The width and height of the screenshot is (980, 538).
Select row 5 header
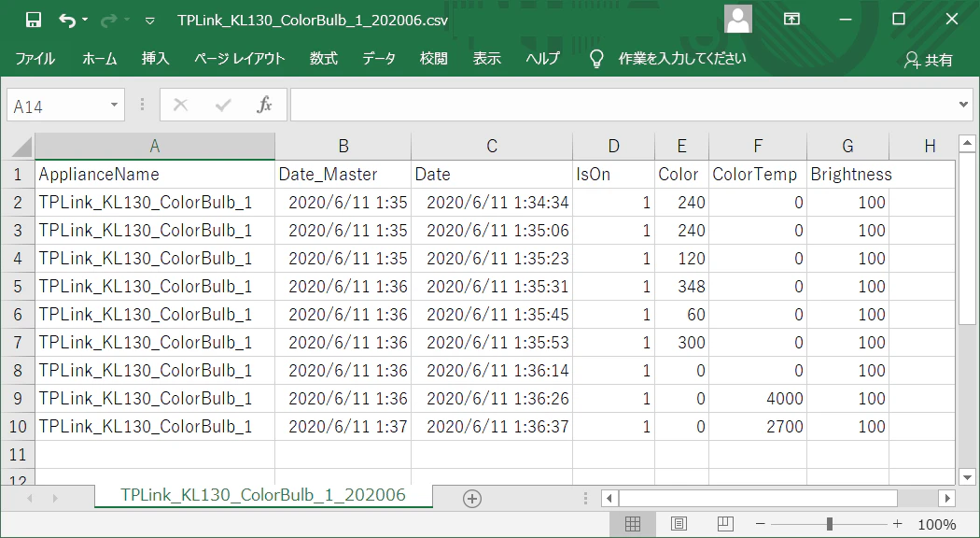pos(18,287)
